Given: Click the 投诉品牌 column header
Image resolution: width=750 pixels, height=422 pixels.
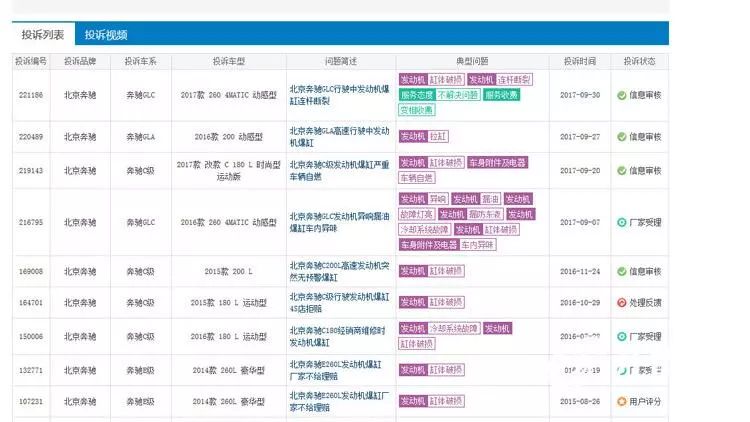Looking at the screenshot, I should (80, 61).
